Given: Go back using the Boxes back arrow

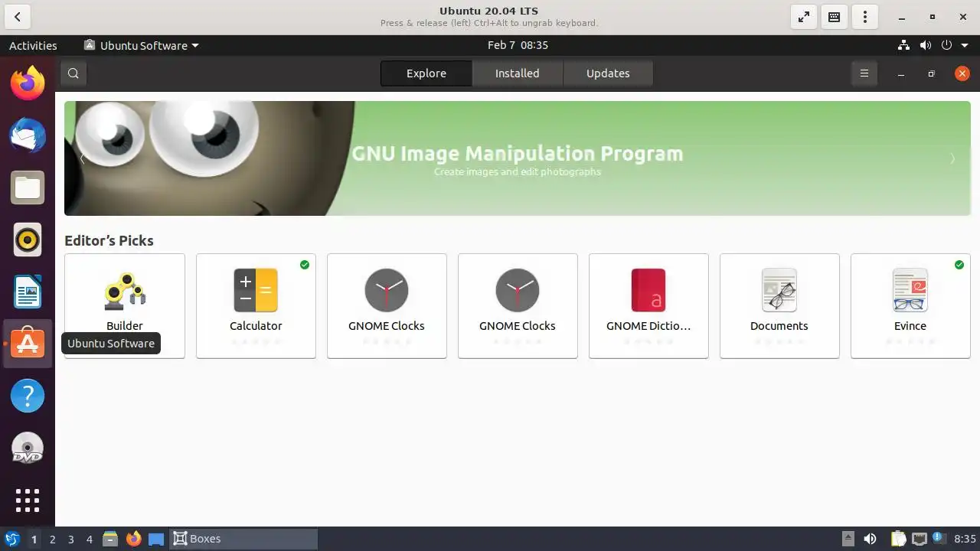Looking at the screenshot, I should click(x=18, y=17).
